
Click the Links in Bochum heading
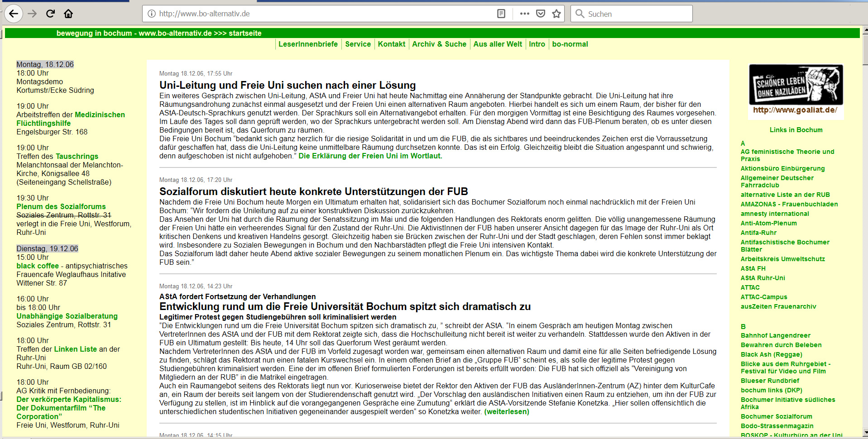click(x=796, y=130)
